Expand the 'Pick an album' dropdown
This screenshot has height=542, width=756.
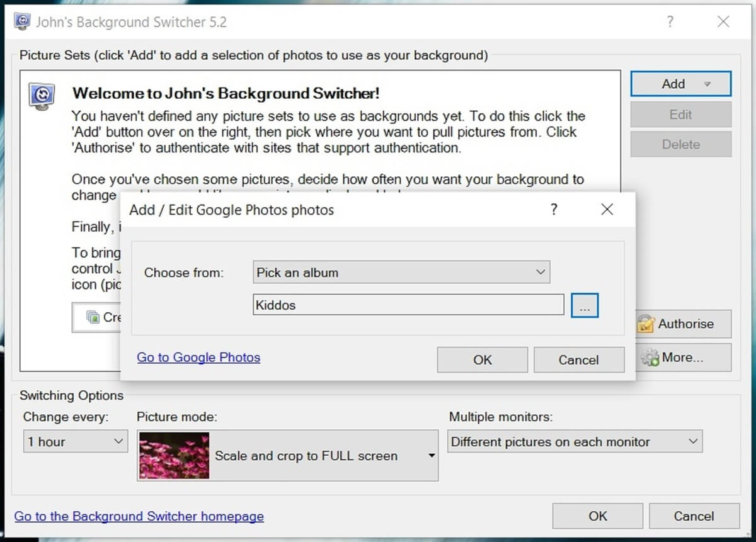401,273
